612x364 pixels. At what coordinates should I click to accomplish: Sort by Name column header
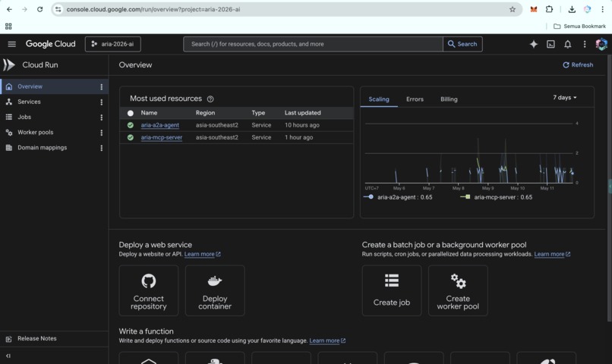click(x=149, y=113)
